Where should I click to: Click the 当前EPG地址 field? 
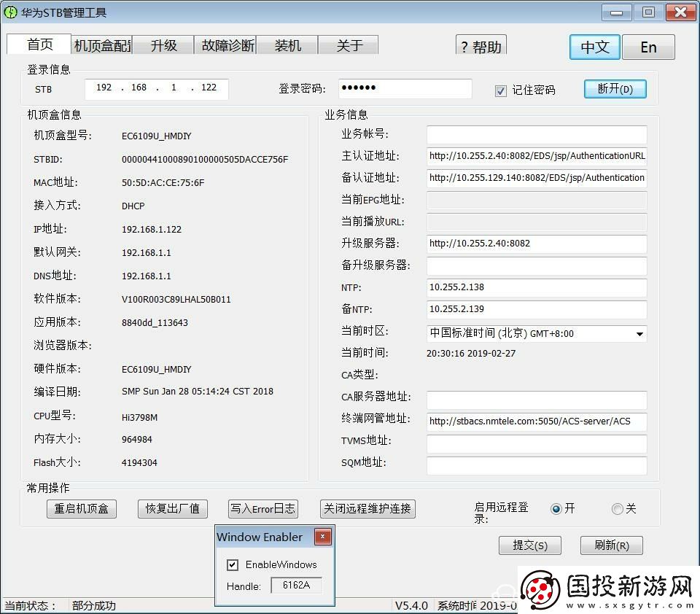tap(537, 201)
